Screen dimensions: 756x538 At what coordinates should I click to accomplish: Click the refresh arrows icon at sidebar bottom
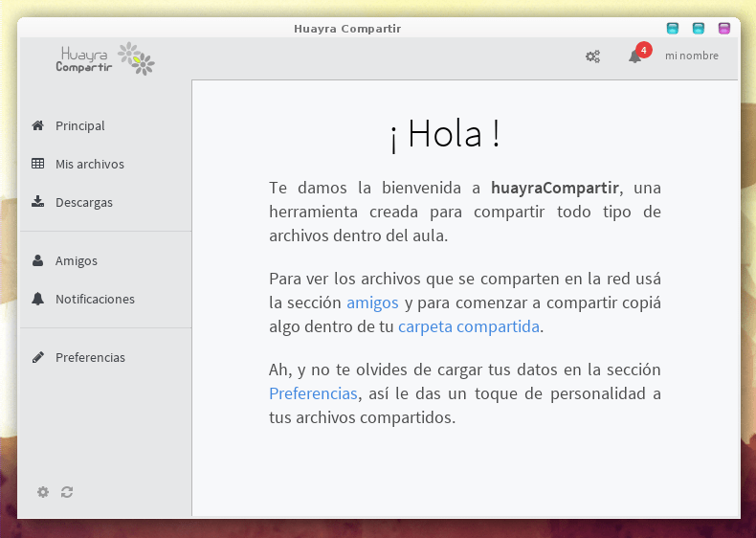tap(67, 492)
